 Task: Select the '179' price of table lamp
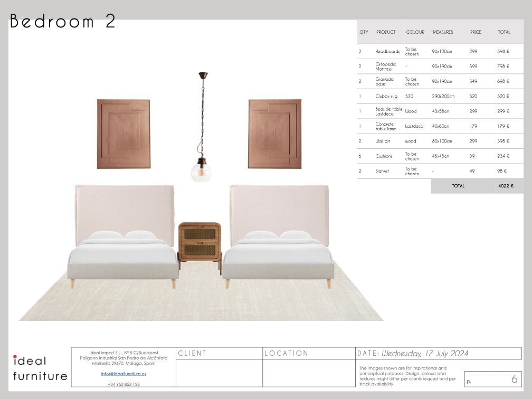473,126
